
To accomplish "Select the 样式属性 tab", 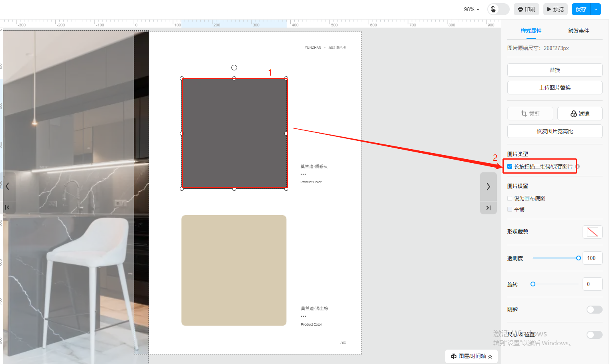I will [531, 31].
